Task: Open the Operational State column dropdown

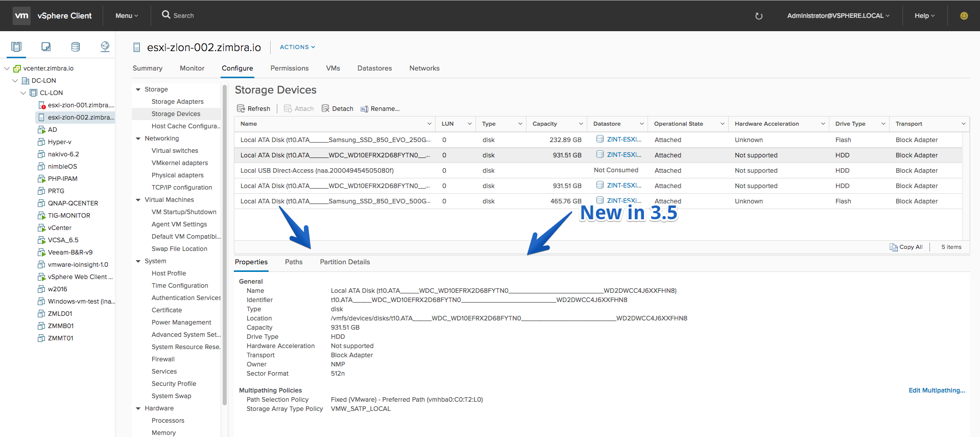Action: 722,124
